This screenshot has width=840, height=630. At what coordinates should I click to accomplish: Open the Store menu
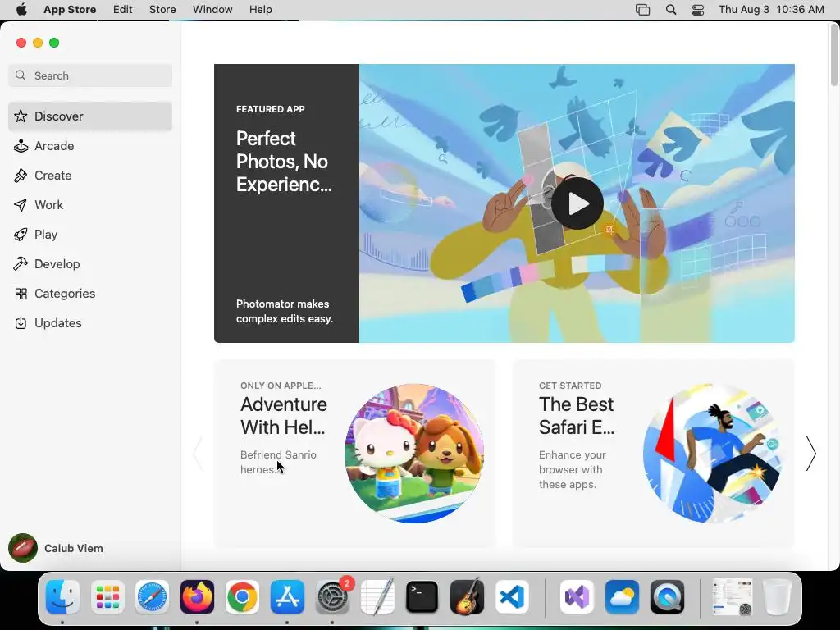pyautogui.click(x=162, y=10)
